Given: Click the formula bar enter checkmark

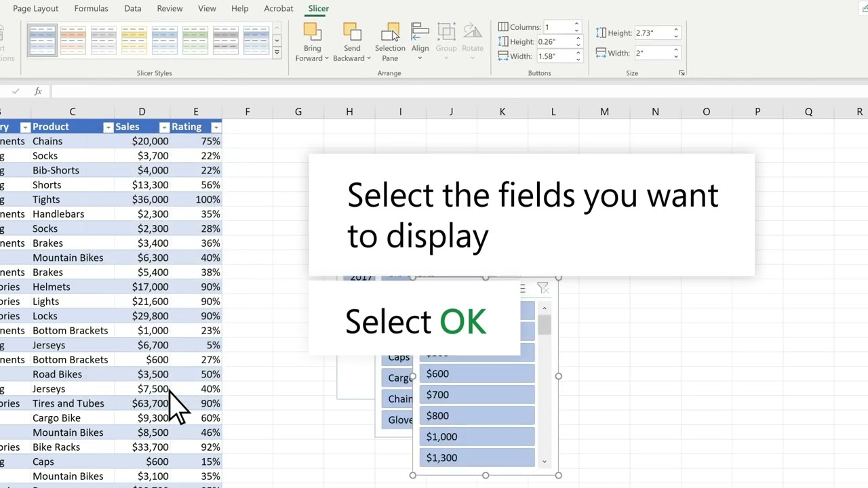Looking at the screenshot, I should pos(16,91).
